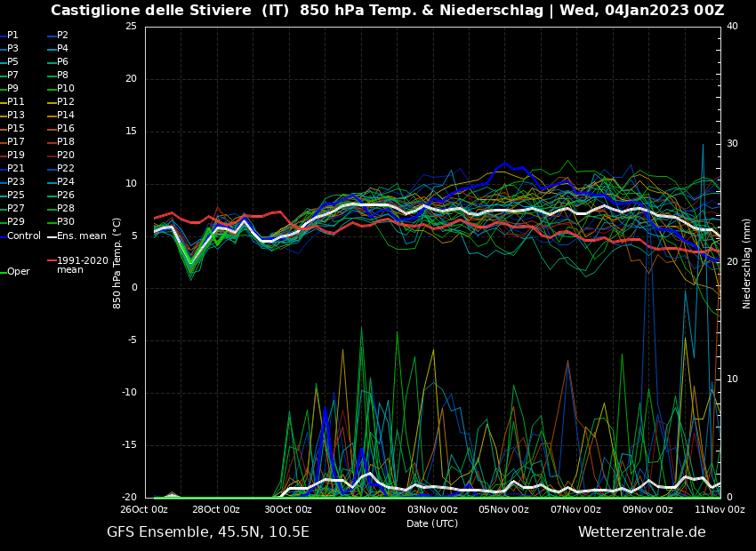Viewport: 756px width, 551px height.
Task: Select the 01Nov 00z date tick
Action: (x=360, y=509)
